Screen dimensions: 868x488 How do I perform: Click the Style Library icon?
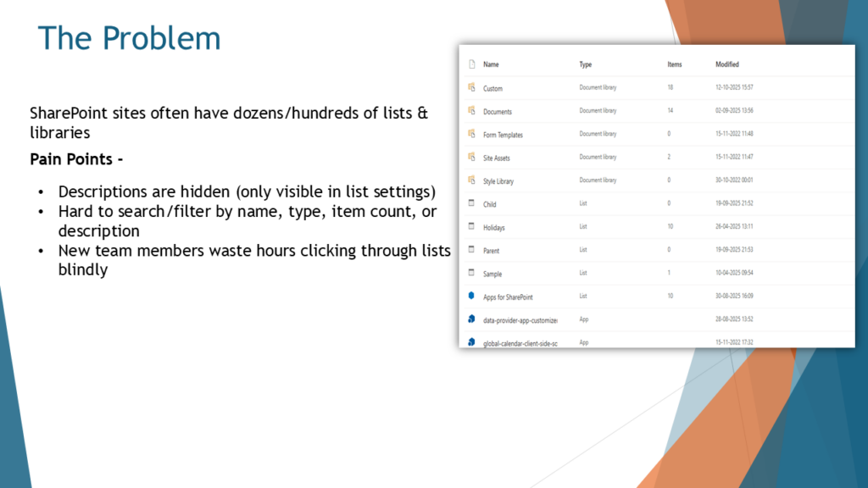click(x=471, y=180)
